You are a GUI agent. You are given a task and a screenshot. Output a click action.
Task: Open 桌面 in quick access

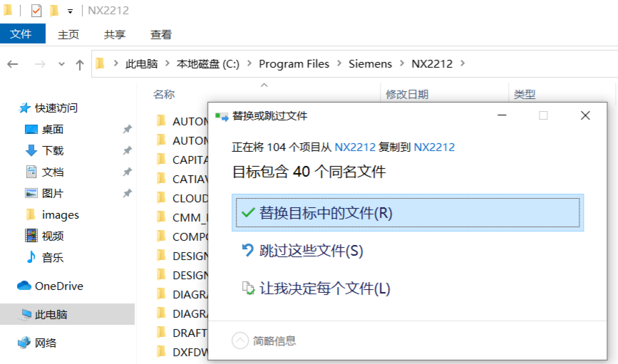pos(52,129)
